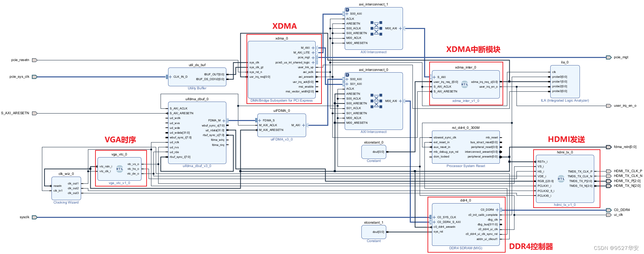Select the HDMI_TX_N[2:0] output port symbol
644x254 pixels.
tap(609, 186)
